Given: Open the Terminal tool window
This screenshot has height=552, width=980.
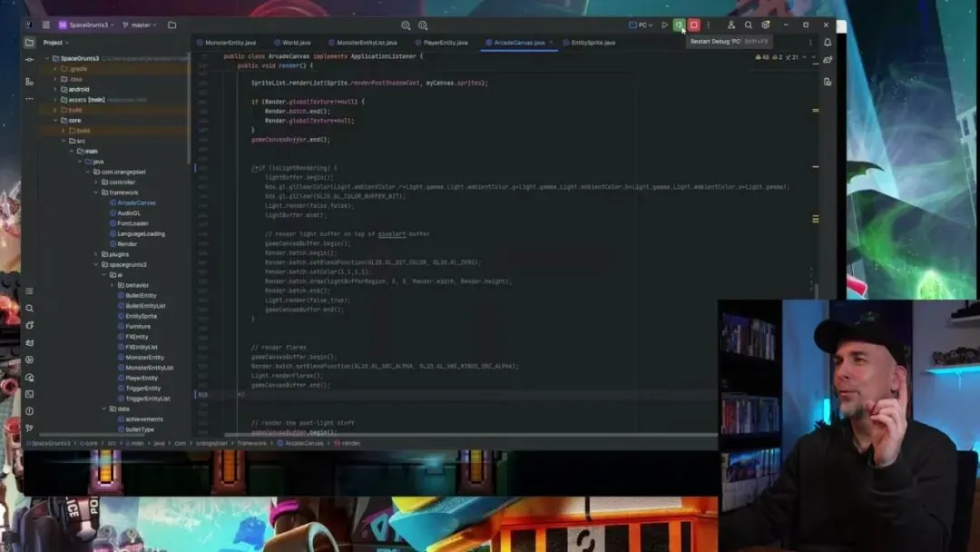Looking at the screenshot, I should (x=29, y=394).
